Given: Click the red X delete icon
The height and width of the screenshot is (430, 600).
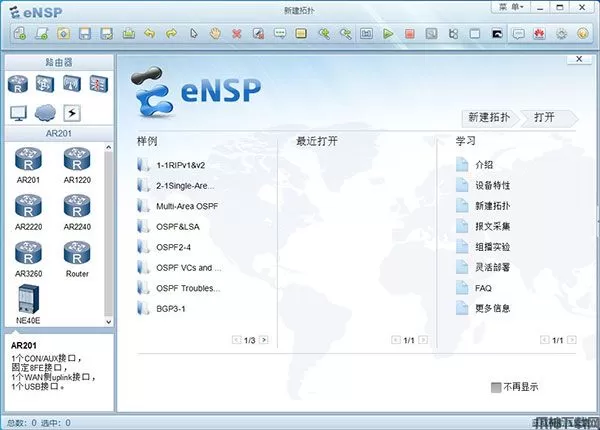Looking at the screenshot, I should [237, 34].
